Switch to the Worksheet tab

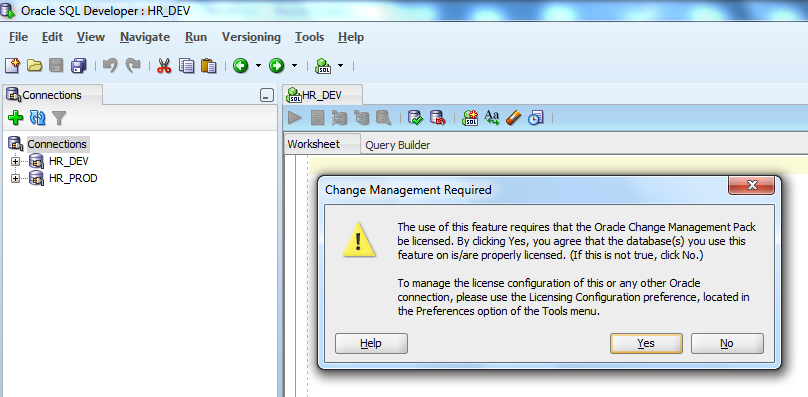coord(322,144)
